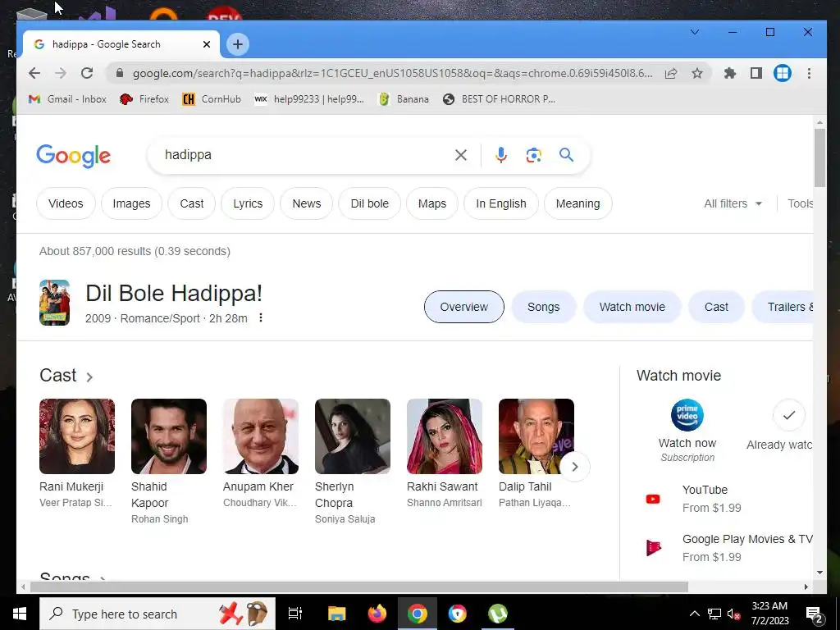Click the vertical page scrollbar thumb
Screen dimensions: 840x630
819,158
